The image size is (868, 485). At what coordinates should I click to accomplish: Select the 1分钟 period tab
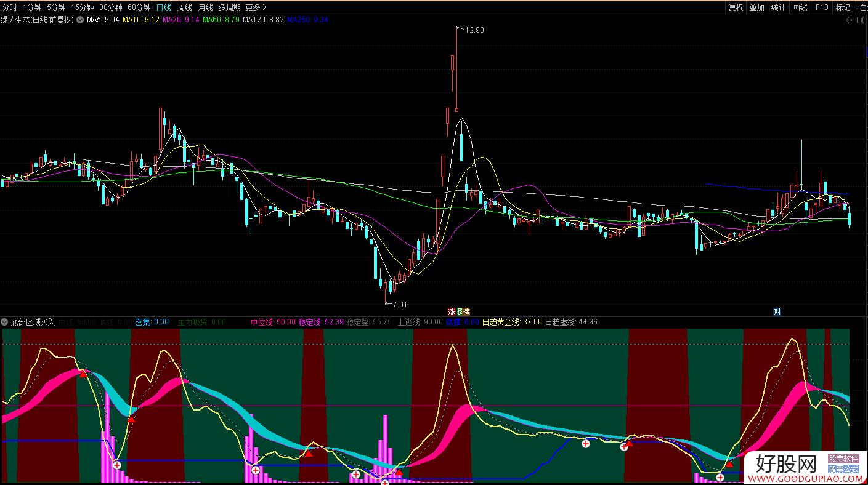32,7
